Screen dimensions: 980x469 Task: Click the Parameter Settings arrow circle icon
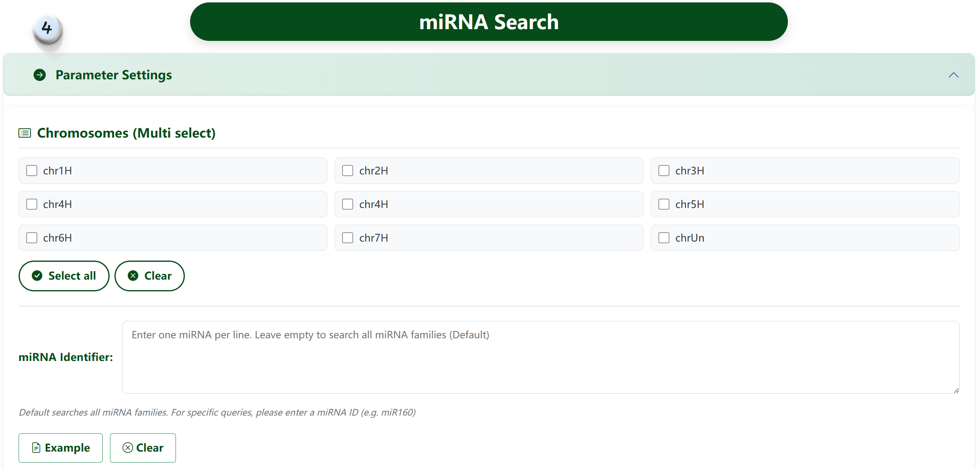click(x=40, y=75)
